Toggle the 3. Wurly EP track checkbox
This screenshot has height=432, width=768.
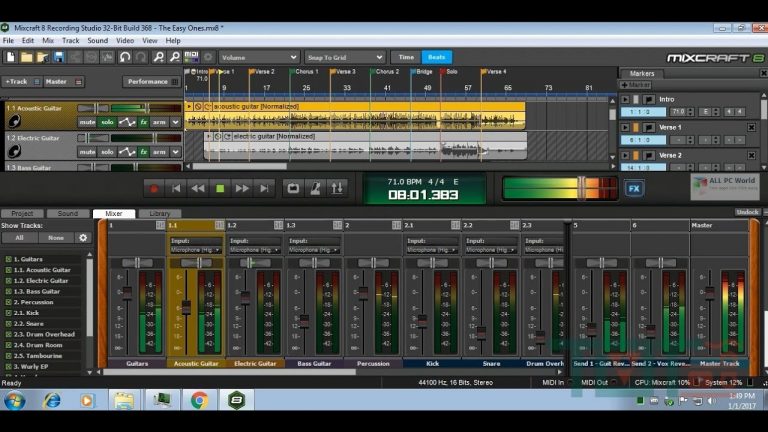click(8, 367)
